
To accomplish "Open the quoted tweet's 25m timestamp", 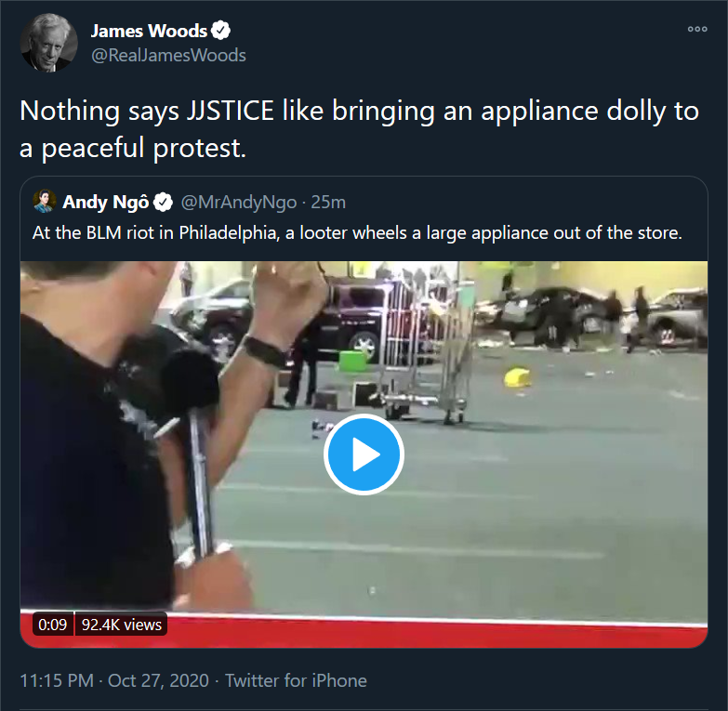I will pos(328,203).
